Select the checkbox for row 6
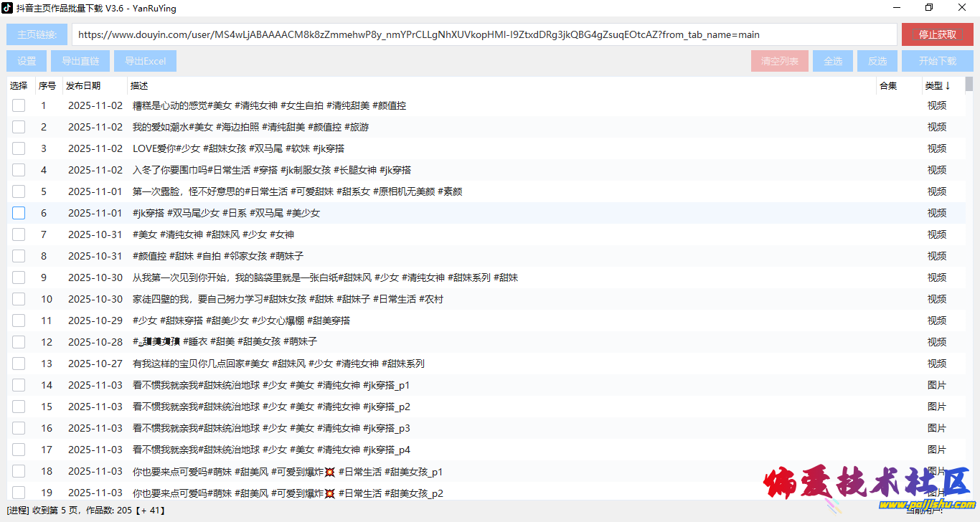This screenshot has width=980, height=522. pyautogui.click(x=19, y=213)
